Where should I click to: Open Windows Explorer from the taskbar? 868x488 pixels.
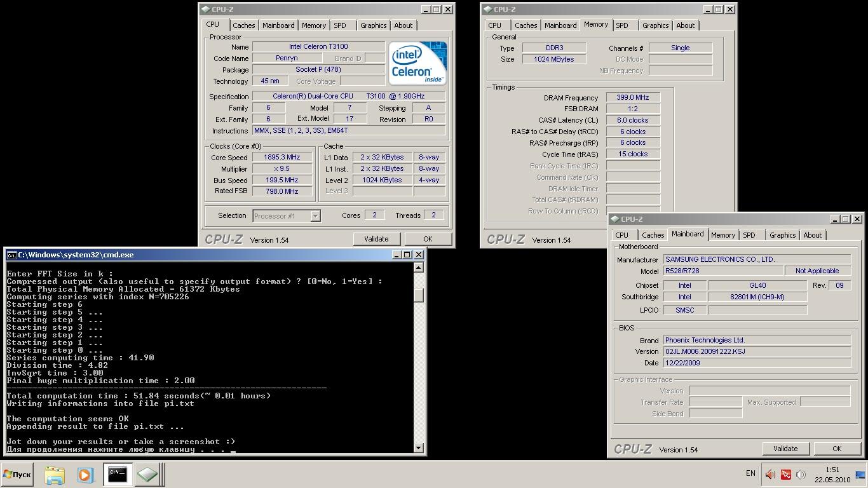[x=55, y=475]
